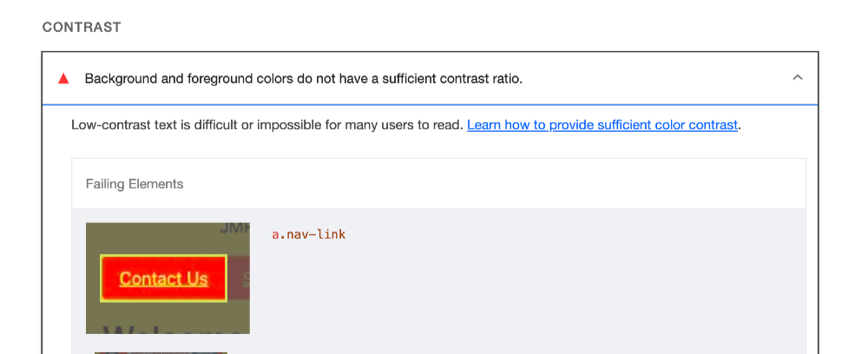Click the highlighted Contact Us link in the thumbnail

coord(163,279)
